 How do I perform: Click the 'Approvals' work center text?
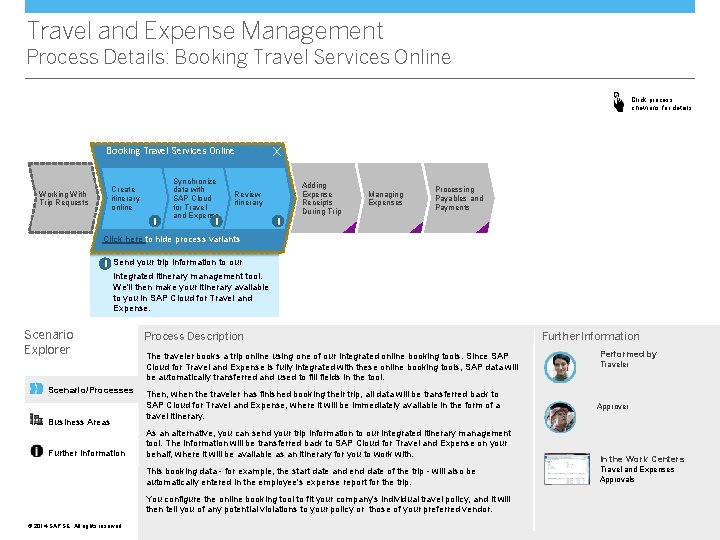pyautogui.click(x=617, y=479)
